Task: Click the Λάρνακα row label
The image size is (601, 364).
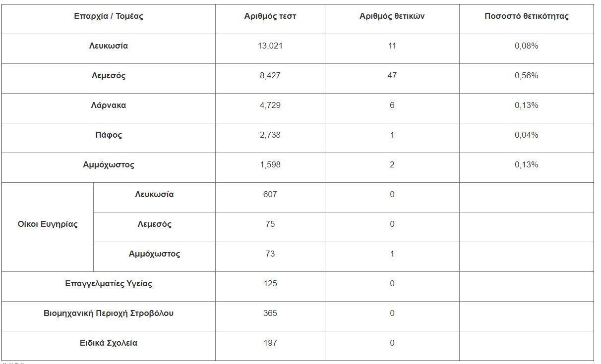Action: pyautogui.click(x=109, y=105)
